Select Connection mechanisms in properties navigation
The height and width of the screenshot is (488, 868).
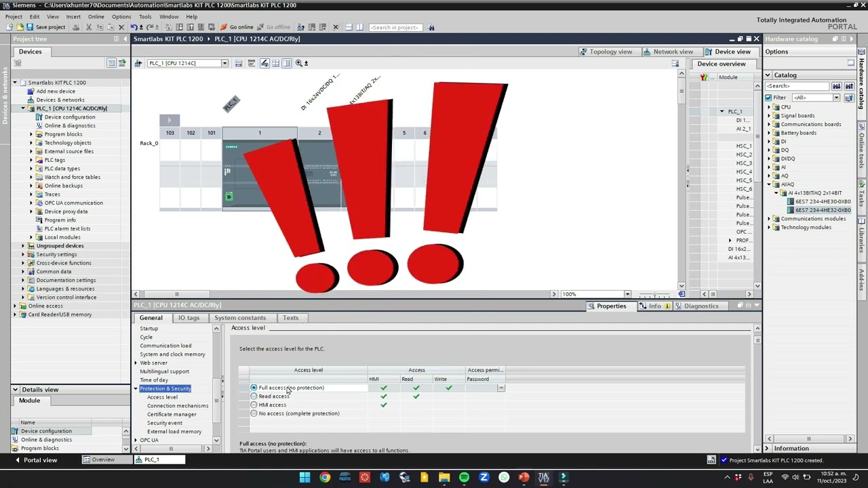pyautogui.click(x=178, y=406)
